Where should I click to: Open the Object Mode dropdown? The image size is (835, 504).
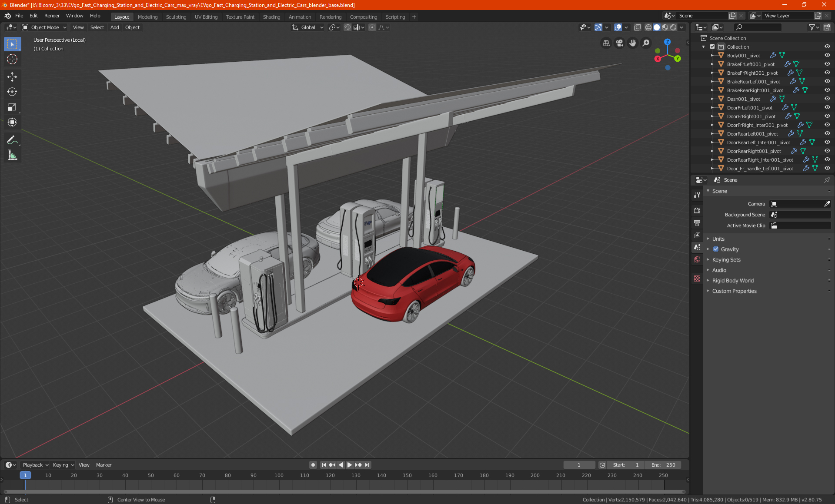(44, 27)
